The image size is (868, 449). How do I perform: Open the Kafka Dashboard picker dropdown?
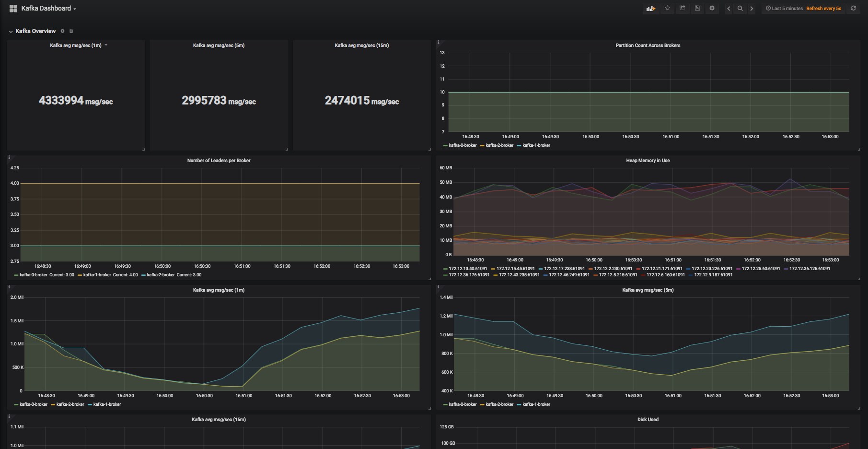coord(48,8)
